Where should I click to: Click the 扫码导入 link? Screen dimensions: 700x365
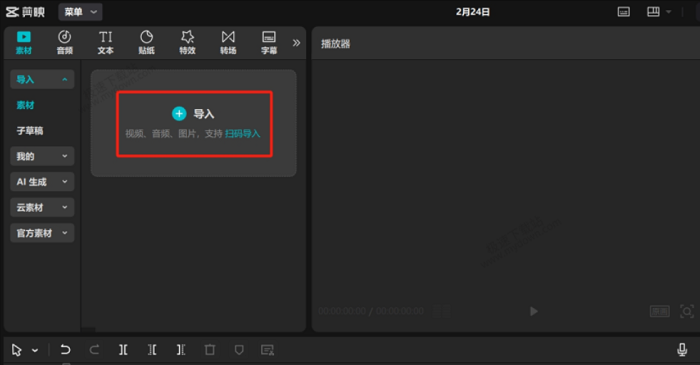(x=242, y=133)
